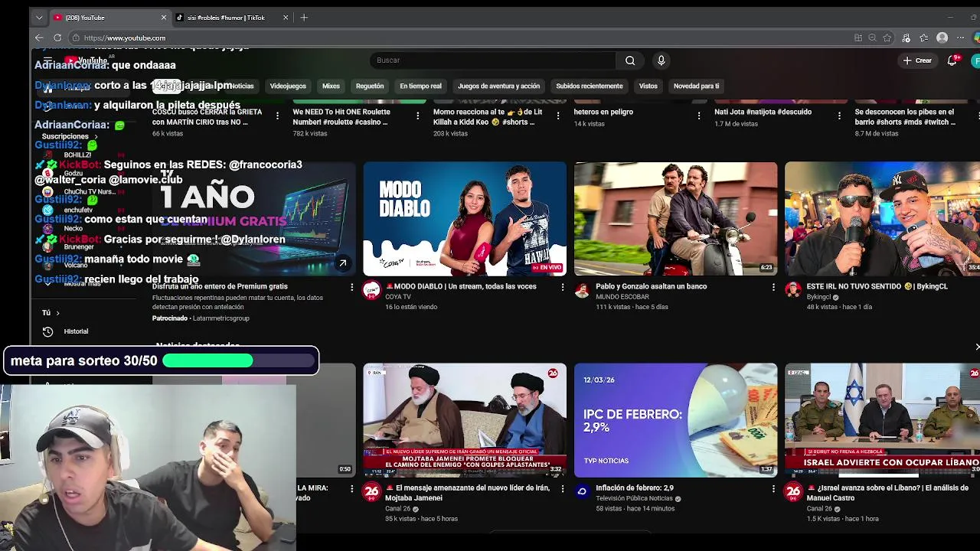This screenshot has width=980, height=551.
Task: Click the COYA TV channel avatar
Action: coord(371,290)
